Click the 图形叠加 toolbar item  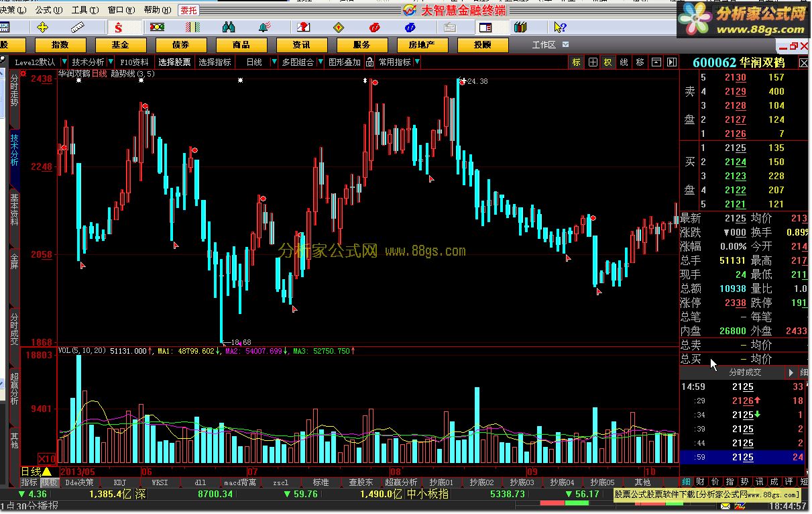[344, 62]
